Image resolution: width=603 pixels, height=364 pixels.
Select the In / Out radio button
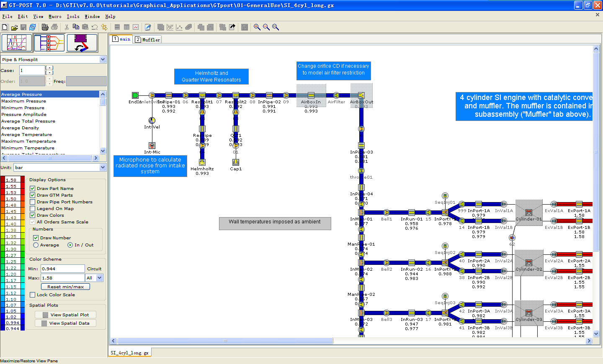[70, 245]
